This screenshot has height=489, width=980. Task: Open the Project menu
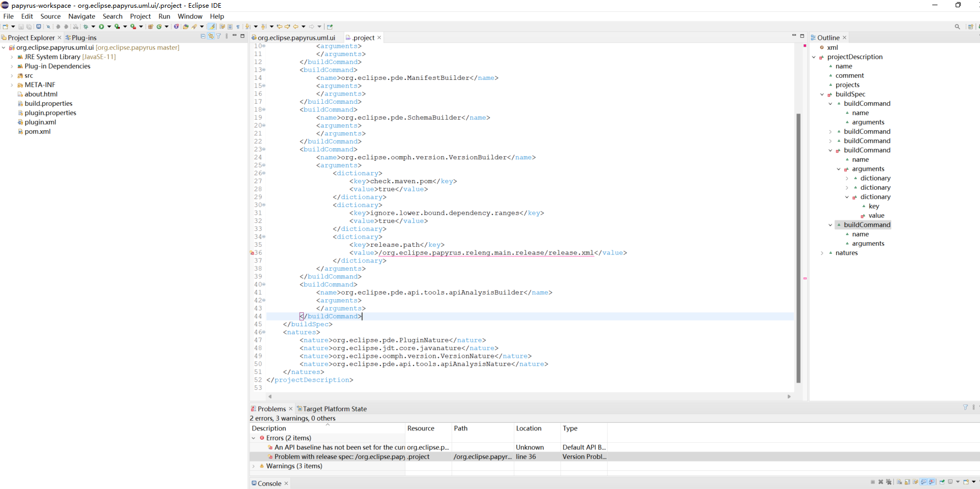[140, 16]
